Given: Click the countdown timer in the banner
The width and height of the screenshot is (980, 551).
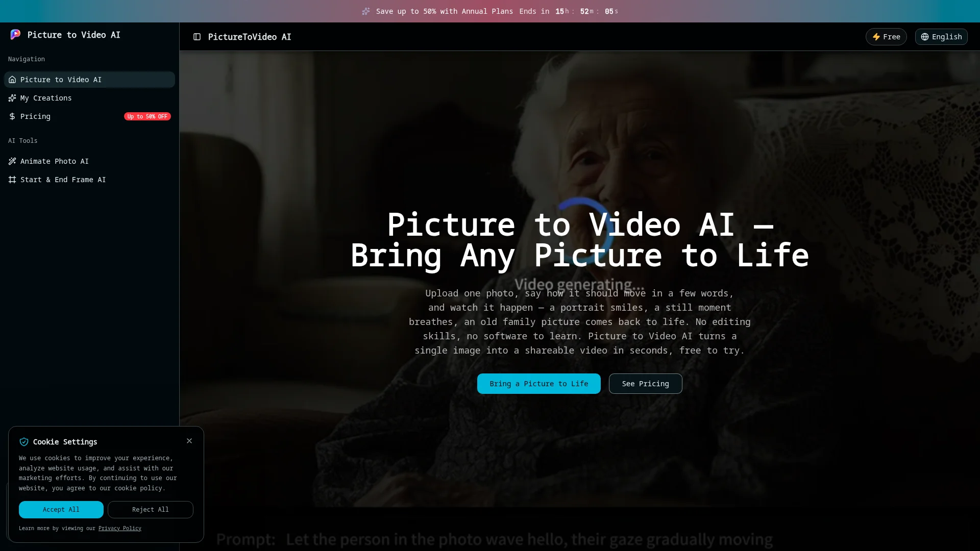Looking at the screenshot, I should tap(587, 11).
